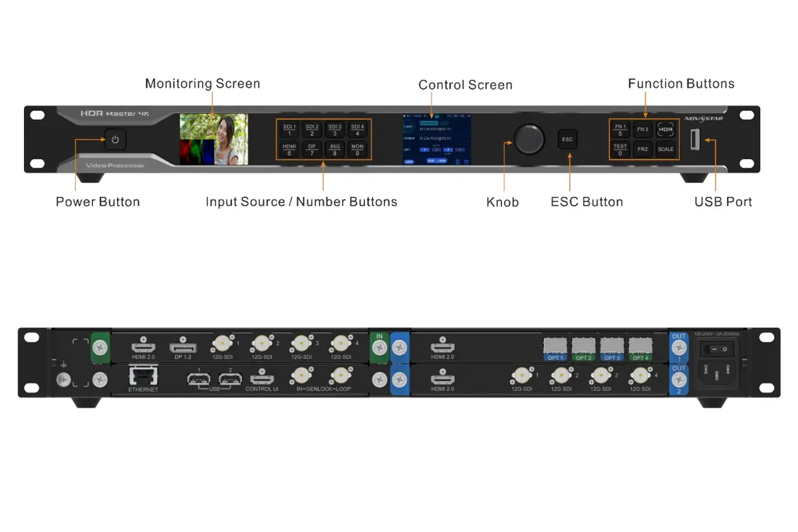798x532 pixels.
Task: Select the DP input source button
Action: click(311, 149)
